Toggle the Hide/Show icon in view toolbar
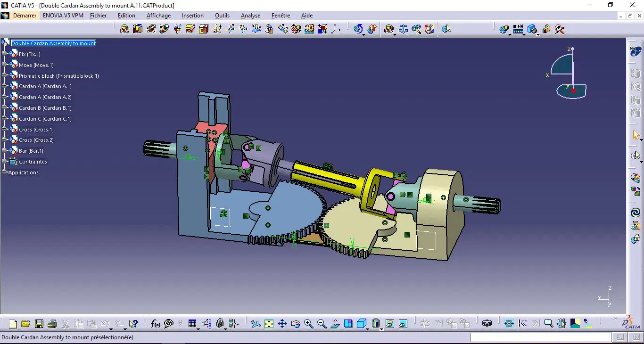 389,324
